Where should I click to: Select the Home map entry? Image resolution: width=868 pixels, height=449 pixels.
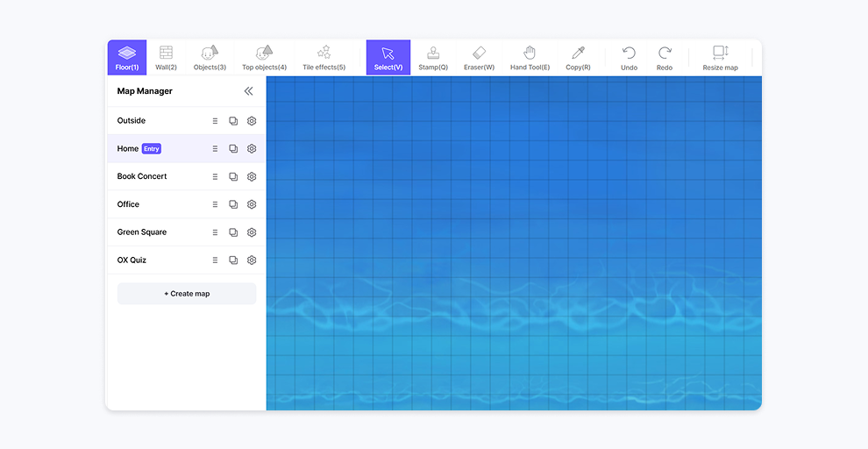tap(186, 148)
